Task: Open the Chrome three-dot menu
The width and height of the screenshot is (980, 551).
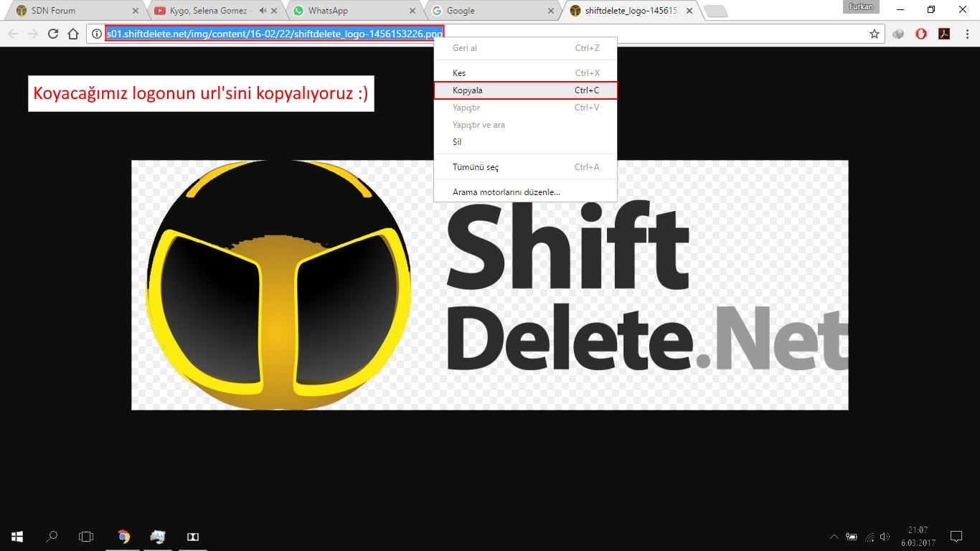Action: pyautogui.click(x=967, y=34)
